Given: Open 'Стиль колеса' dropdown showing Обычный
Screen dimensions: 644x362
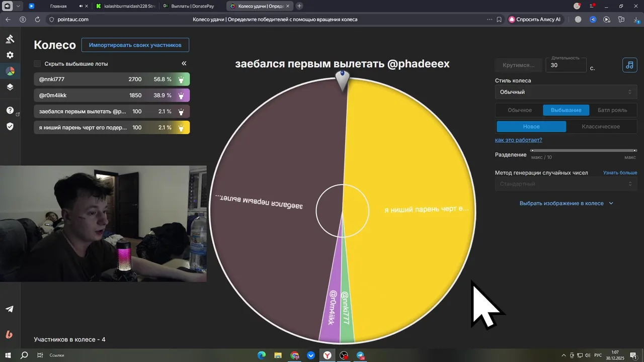Looking at the screenshot, I should pyautogui.click(x=566, y=92).
